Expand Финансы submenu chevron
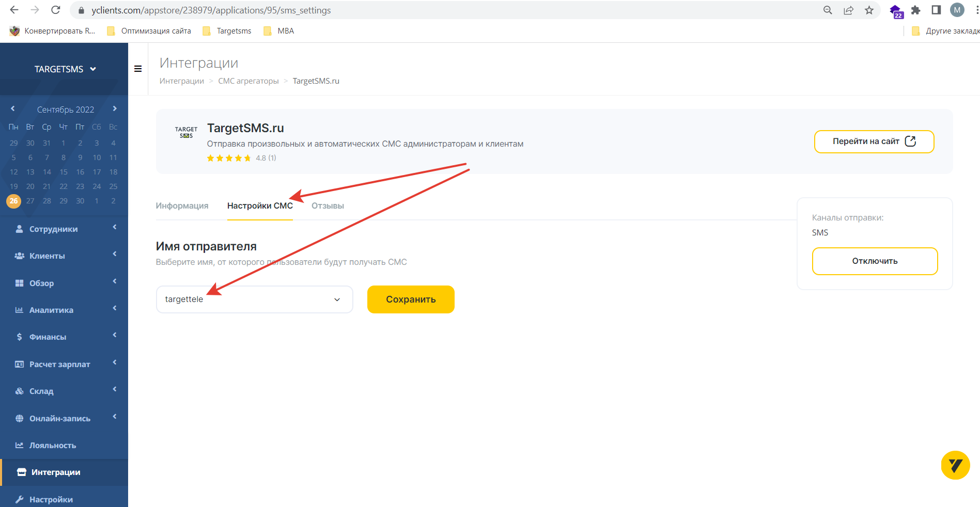The image size is (980, 507). 115,335
